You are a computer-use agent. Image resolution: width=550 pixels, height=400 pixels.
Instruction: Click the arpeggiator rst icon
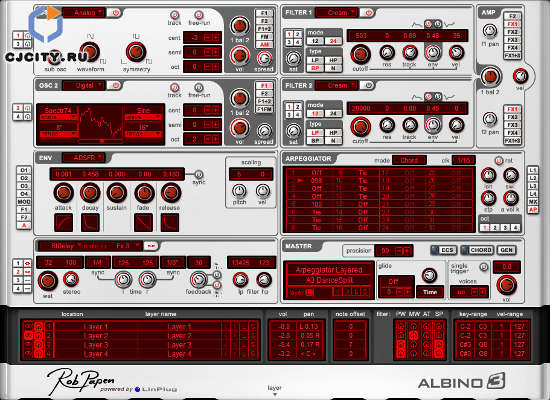(498, 160)
